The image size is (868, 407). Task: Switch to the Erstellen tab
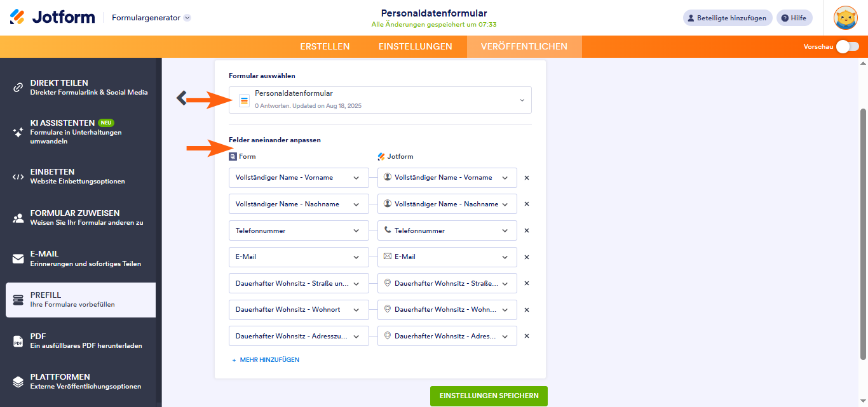[x=325, y=46]
